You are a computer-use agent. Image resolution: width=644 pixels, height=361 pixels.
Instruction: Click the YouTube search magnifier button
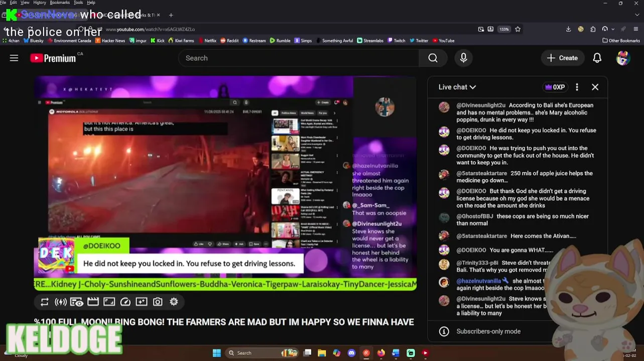(433, 58)
